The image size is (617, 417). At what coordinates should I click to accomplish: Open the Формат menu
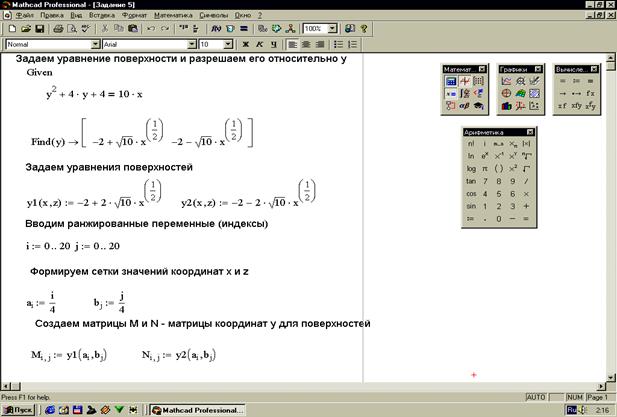(134, 15)
